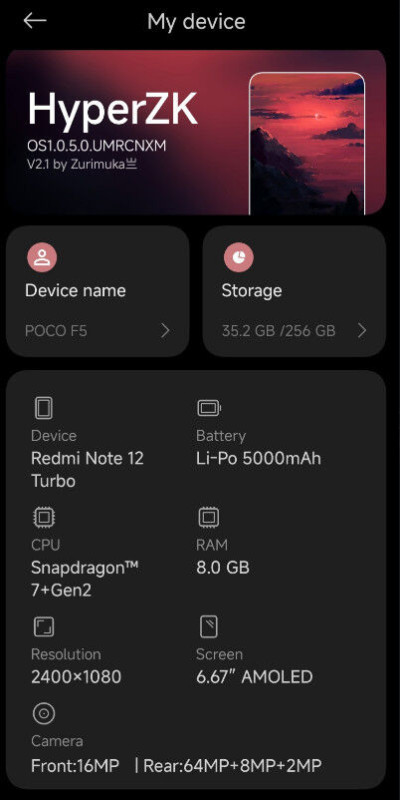Select the POCO F5 device name text

click(x=56, y=331)
